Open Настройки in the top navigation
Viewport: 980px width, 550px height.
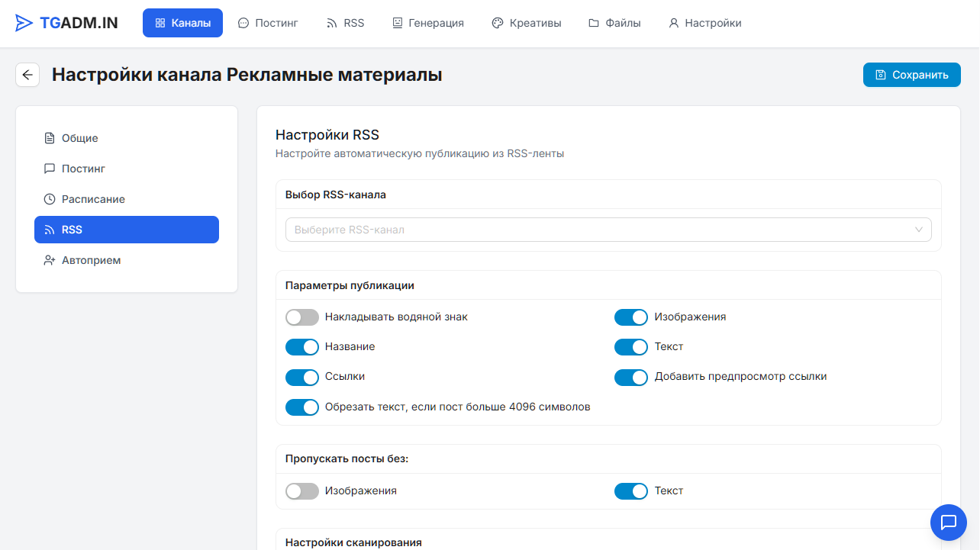point(704,23)
